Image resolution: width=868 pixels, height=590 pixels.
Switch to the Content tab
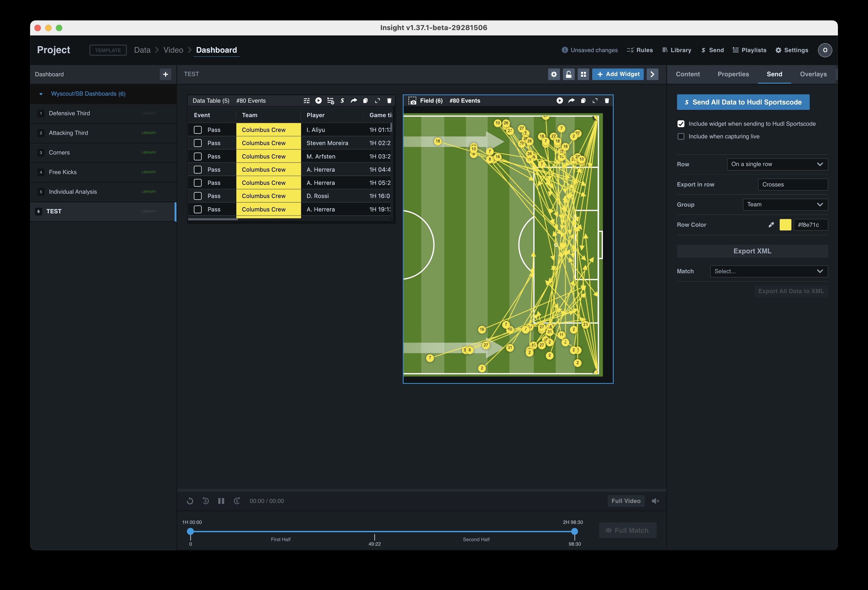pos(688,74)
